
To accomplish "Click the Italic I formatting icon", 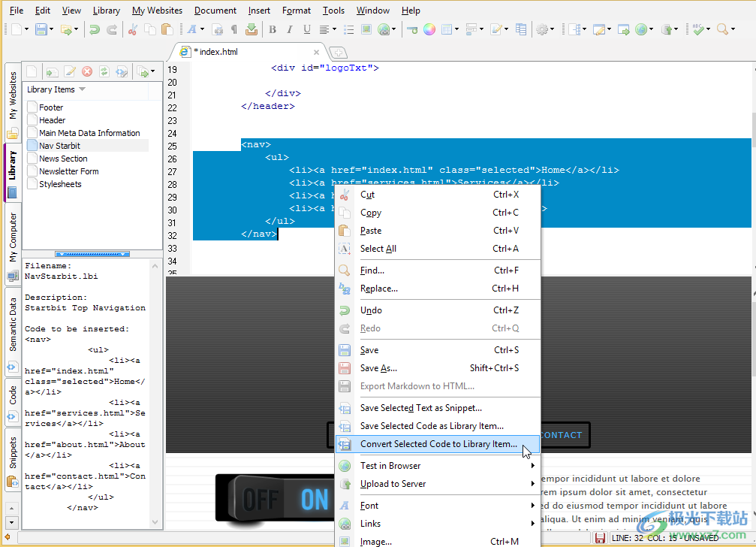I will (x=289, y=29).
